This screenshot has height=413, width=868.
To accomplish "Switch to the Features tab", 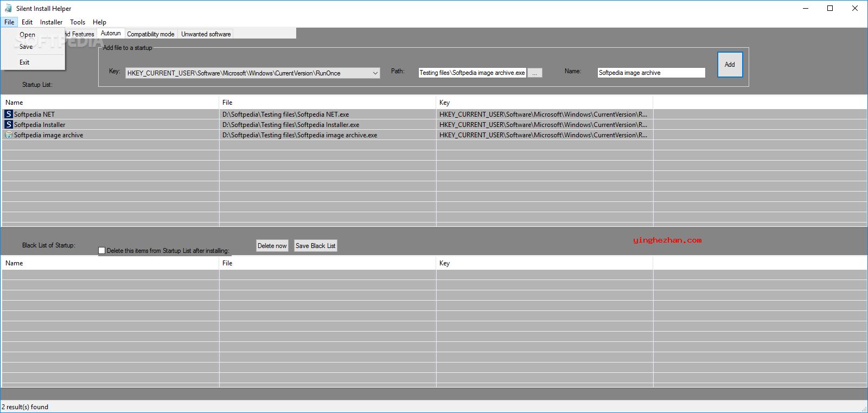I will (80, 34).
